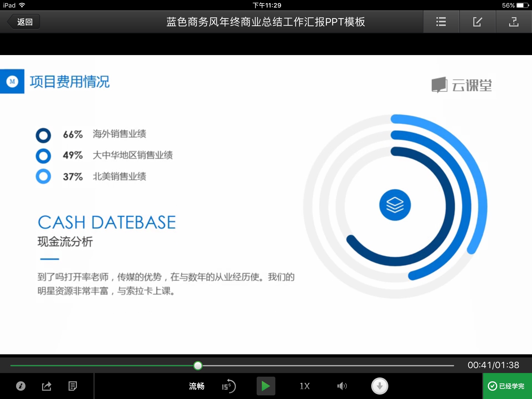The image size is (532, 399).
Task: Open the course chapter list icon
Action: point(441,22)
